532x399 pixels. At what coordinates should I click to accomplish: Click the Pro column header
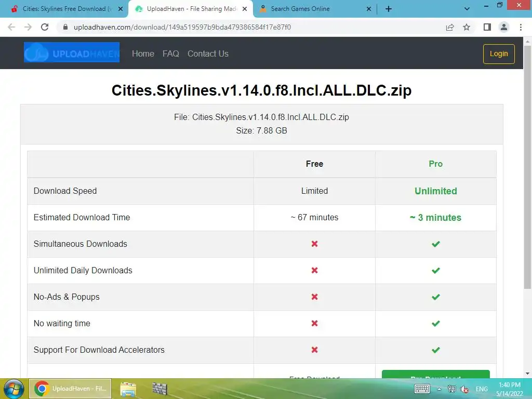pyautogui.click(x=436, y=164)
